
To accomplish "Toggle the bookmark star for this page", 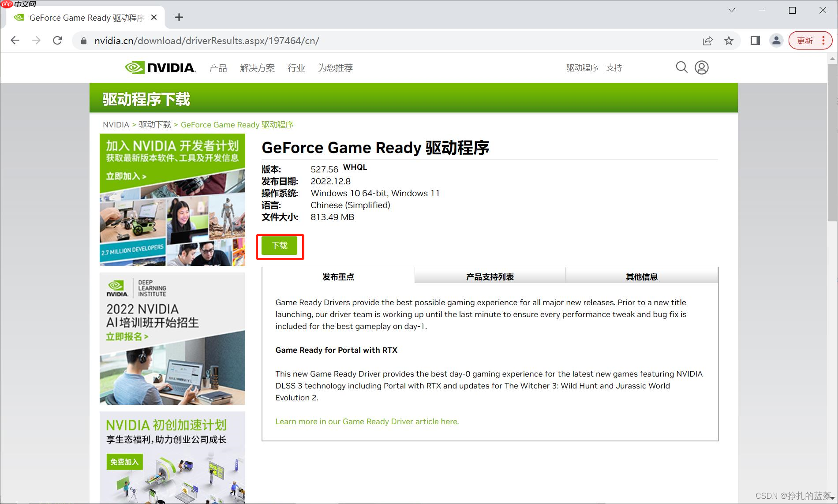I will [729, 40].
